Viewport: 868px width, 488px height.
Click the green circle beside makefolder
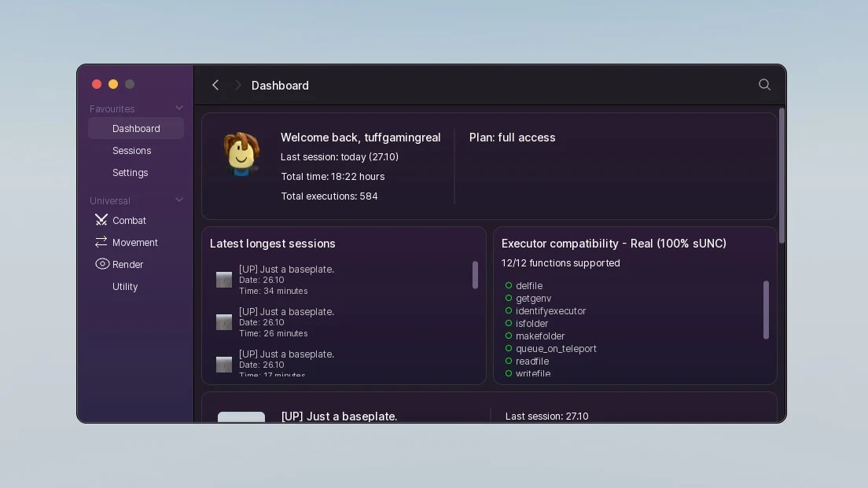point(508,336)
